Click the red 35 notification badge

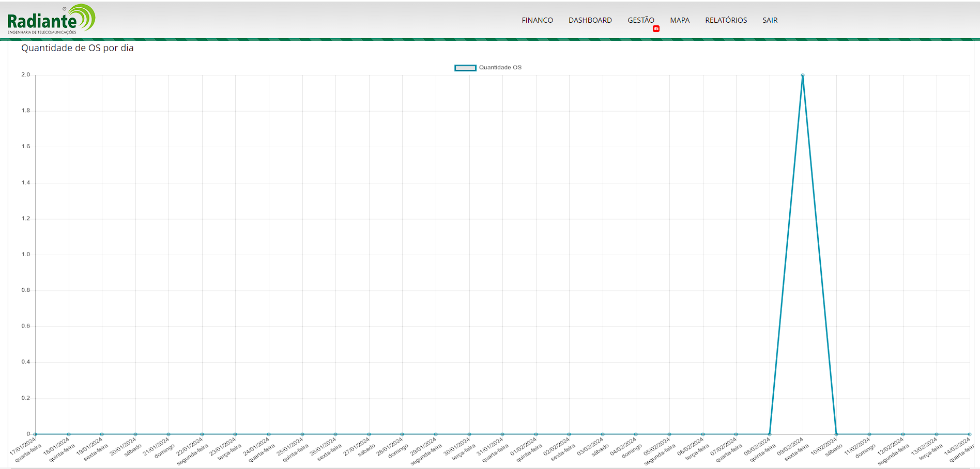[x=656, y=29]
